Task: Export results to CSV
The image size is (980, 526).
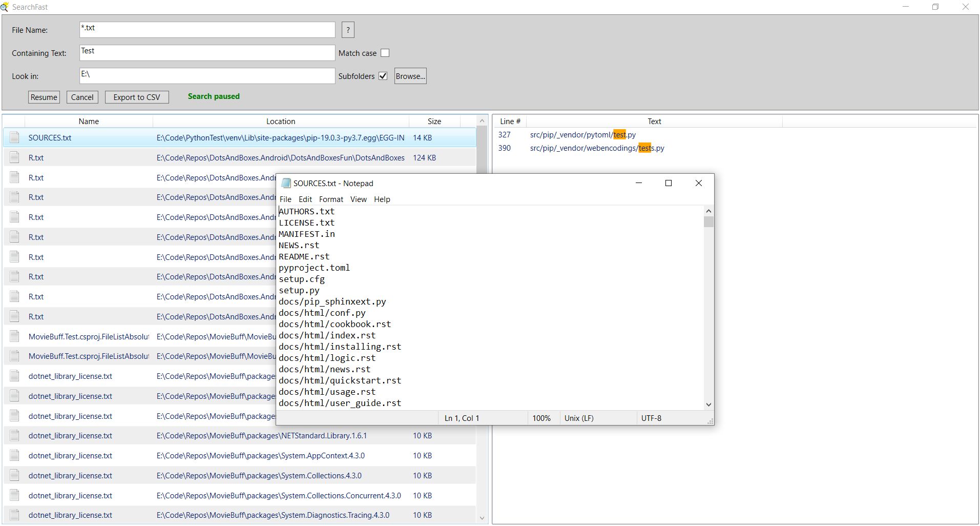Action: tap(137, 97)
